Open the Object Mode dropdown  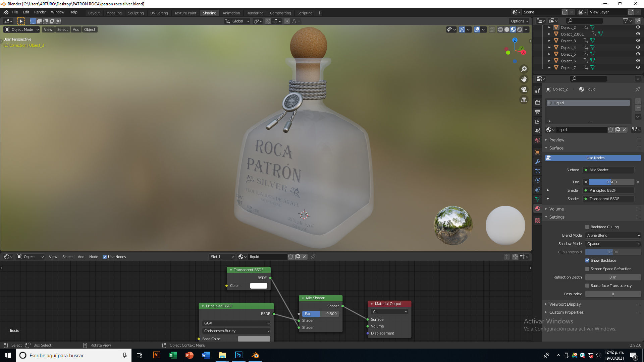(x=22, y=29)
